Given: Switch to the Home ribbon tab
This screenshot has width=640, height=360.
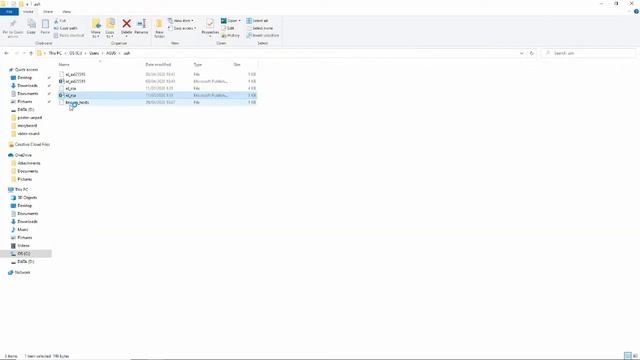Looking at the screenshot, I should (x=28, y=11).
